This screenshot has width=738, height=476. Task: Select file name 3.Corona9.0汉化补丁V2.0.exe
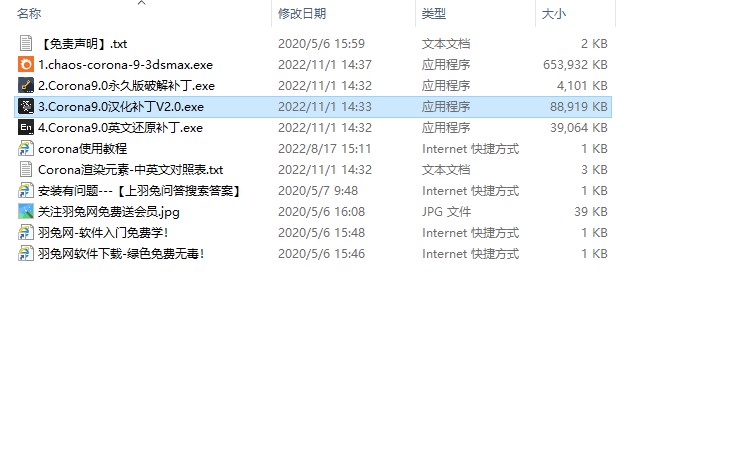point(121,107)
